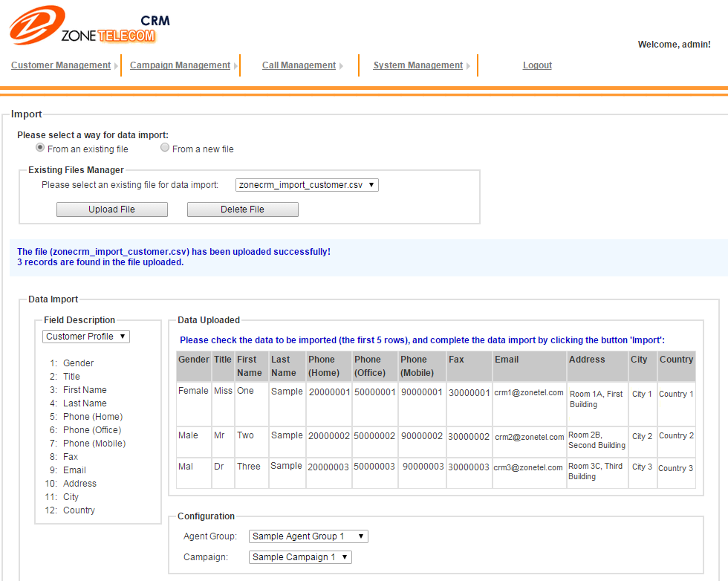Open the System Management menu
This screenshot has width=728, height=581.
click(417, 65)
